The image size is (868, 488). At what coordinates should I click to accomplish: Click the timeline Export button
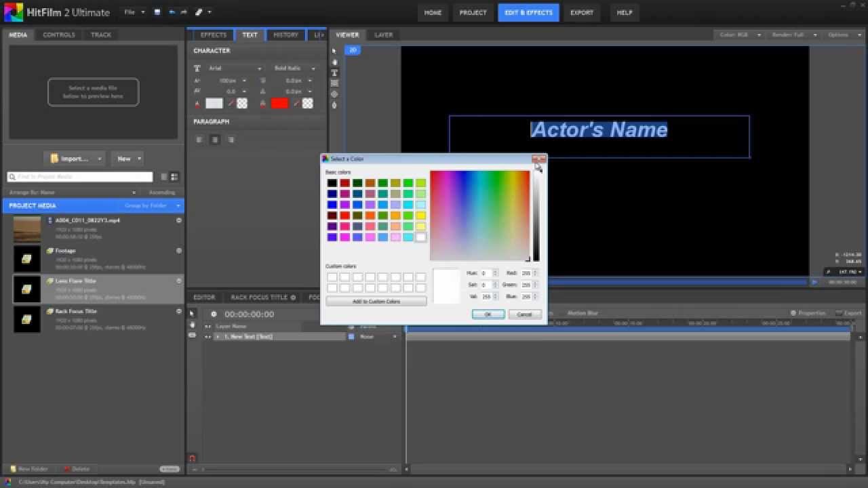click(x=848, y=313)
